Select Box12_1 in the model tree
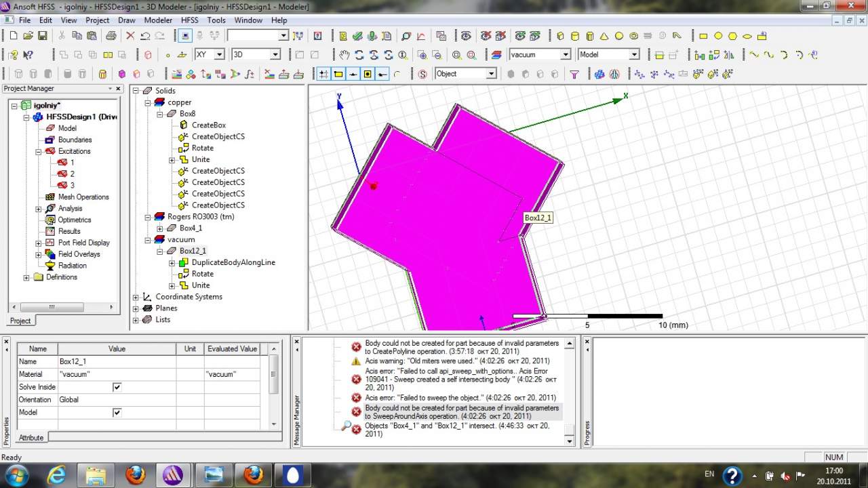 (x=193, y=251)
